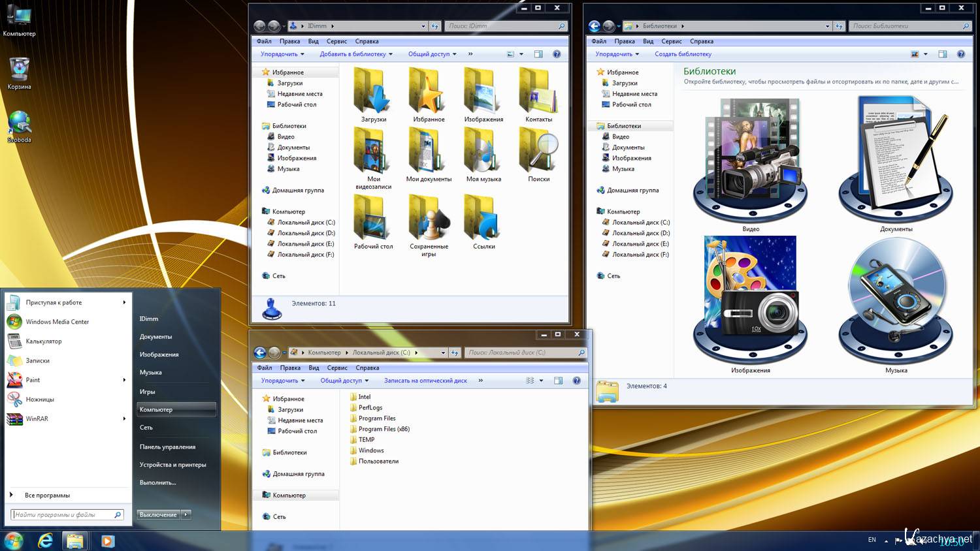Toggle preview pane in Local Disk window
Screen dimensions: 980x551
[x=558, y=381]
